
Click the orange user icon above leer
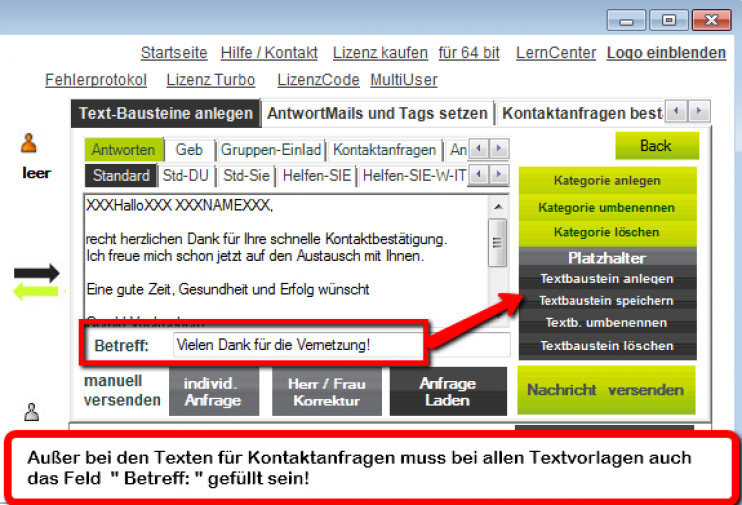point(29,142)
